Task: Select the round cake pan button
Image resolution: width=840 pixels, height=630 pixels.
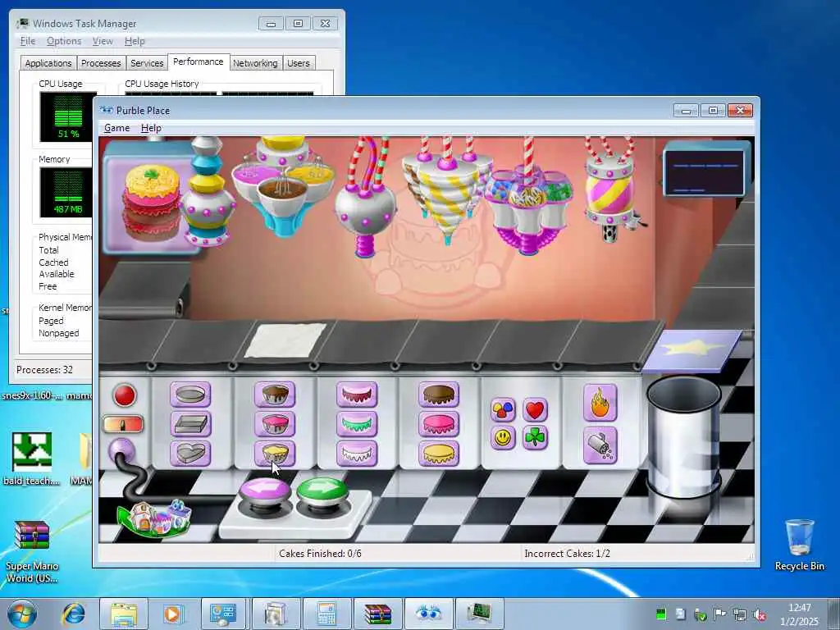Action: 190,395
